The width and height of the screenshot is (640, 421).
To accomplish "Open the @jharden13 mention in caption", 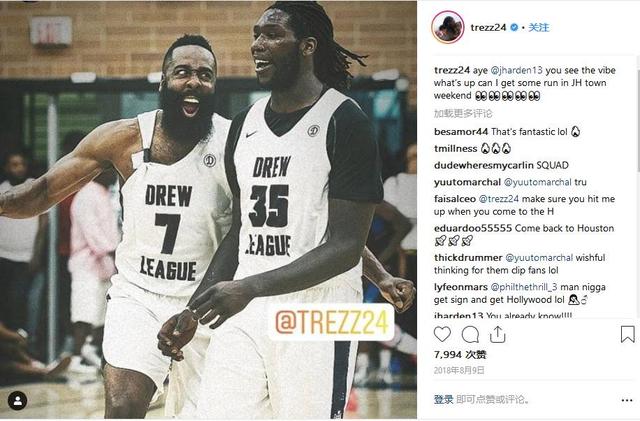I will pos(516,70).
